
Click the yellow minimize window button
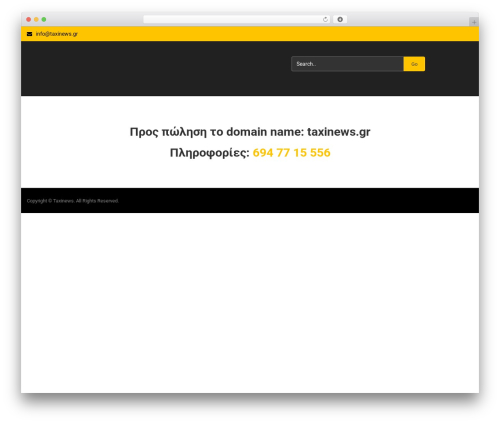[x=36, y=19]
